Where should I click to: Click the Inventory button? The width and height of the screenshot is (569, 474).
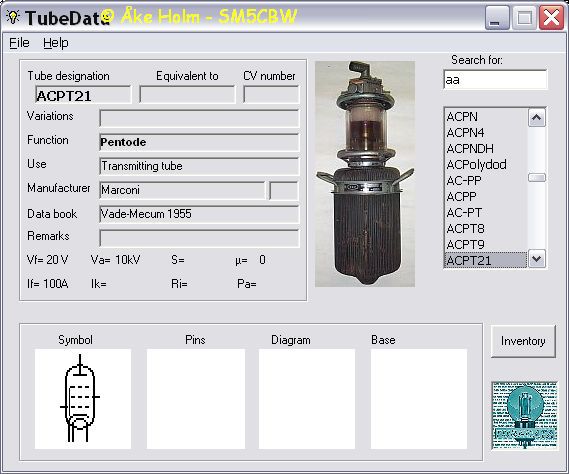(x=523, y=341)
